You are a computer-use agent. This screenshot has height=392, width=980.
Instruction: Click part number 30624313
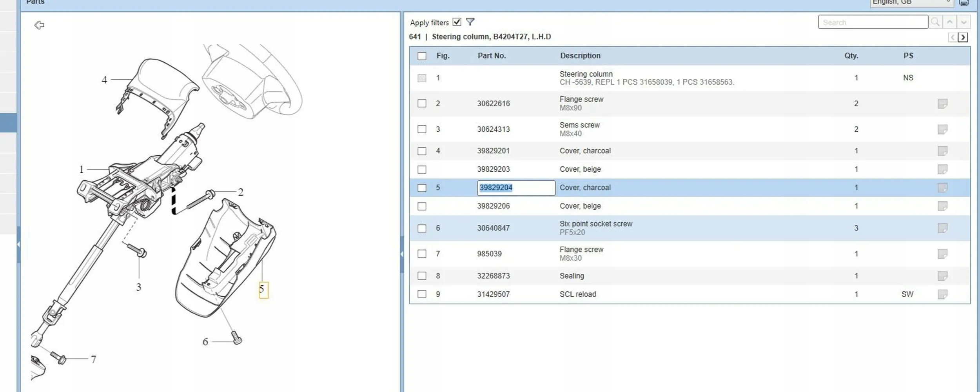(494, 129)
